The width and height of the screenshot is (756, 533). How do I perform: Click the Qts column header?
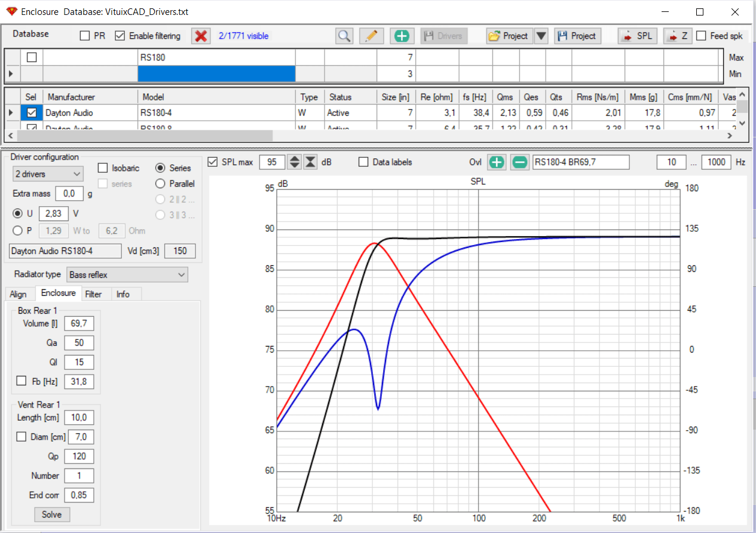(x=558, y=97)
